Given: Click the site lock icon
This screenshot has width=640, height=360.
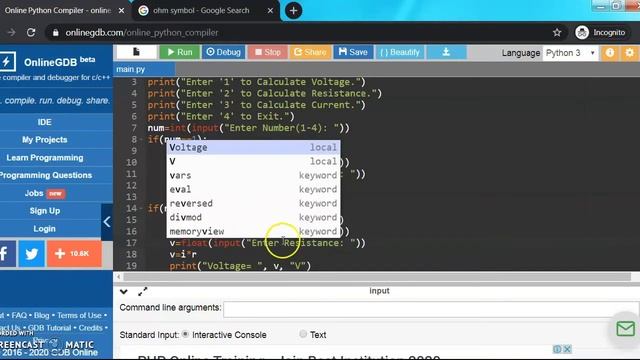Looking at the screenshot, I should point(56,33).
